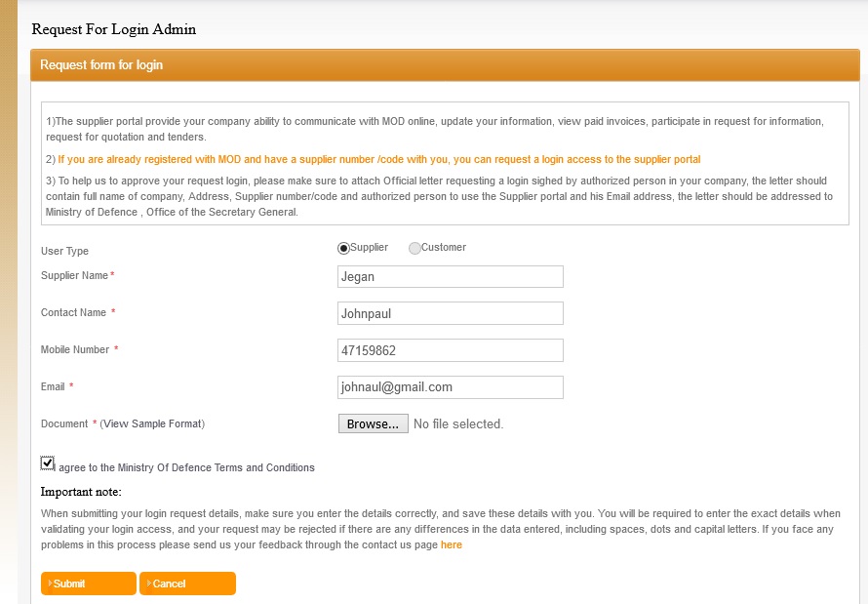Select the Supplier user type radio button
Viewport: 868px width, 604px height.
pyautogui.click(x=343, y=248)
